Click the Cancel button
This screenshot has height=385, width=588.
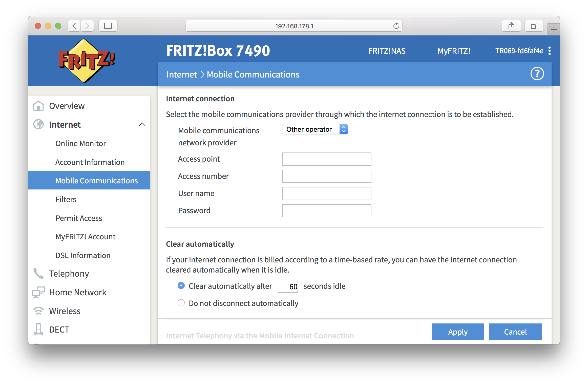click(515, 332)
